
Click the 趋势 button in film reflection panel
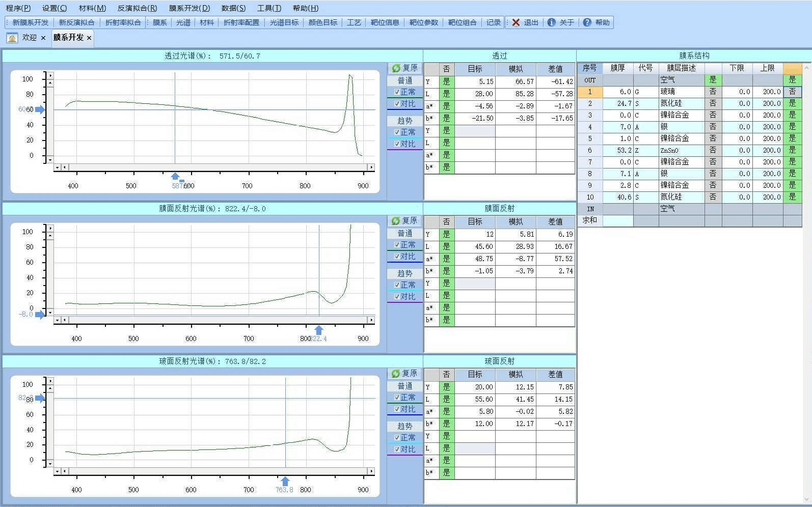click(x=405, y=273)
